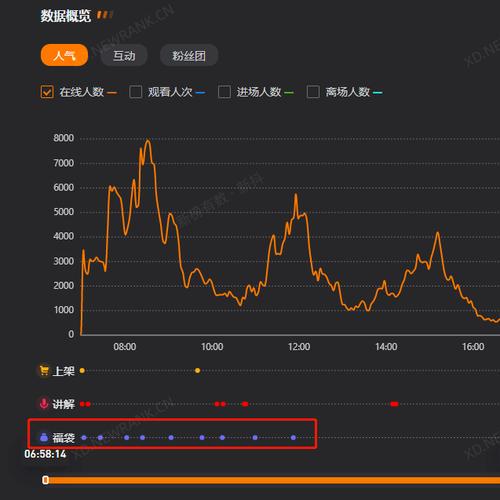Image resolution: width=500 pixels, height=500 pixels.
Task: Switch to the 粉丝团 tab
Action: click(189, 55)
